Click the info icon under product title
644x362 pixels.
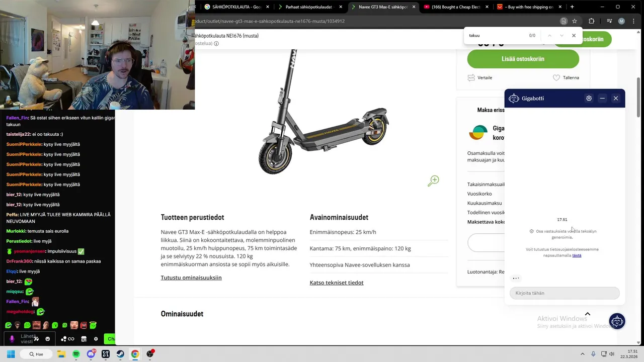click(216, 44)
